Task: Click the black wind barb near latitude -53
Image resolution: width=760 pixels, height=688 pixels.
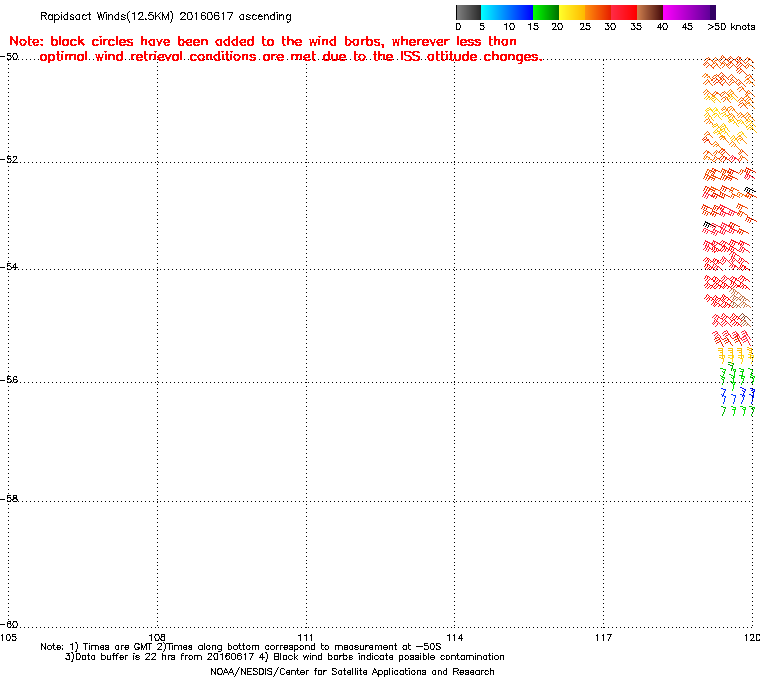Action: tap(708, 226)
